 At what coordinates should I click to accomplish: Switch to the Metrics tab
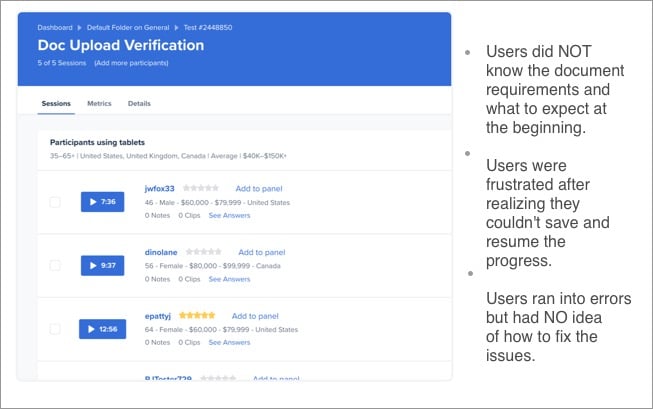(99, 104)
